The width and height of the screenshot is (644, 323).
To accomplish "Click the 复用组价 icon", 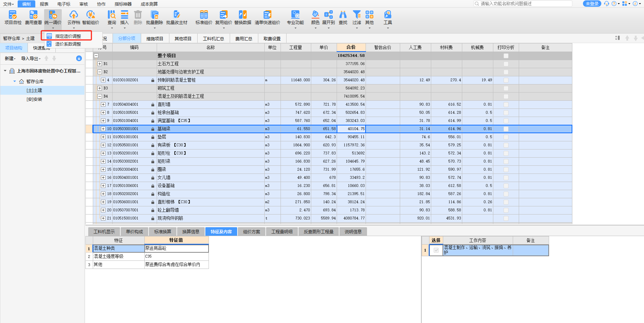I will (x=224, y=14).
